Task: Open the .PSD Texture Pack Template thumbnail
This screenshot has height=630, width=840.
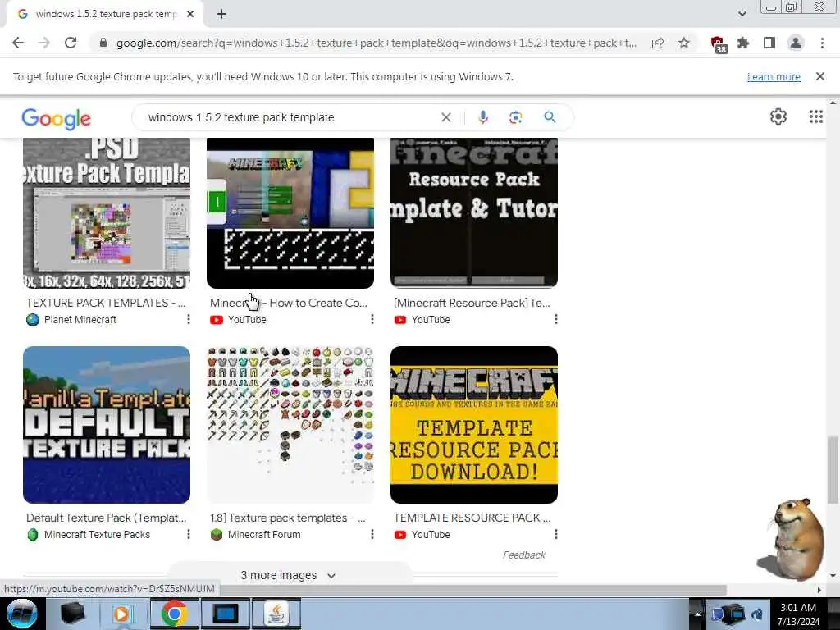Action: point(107,212)
